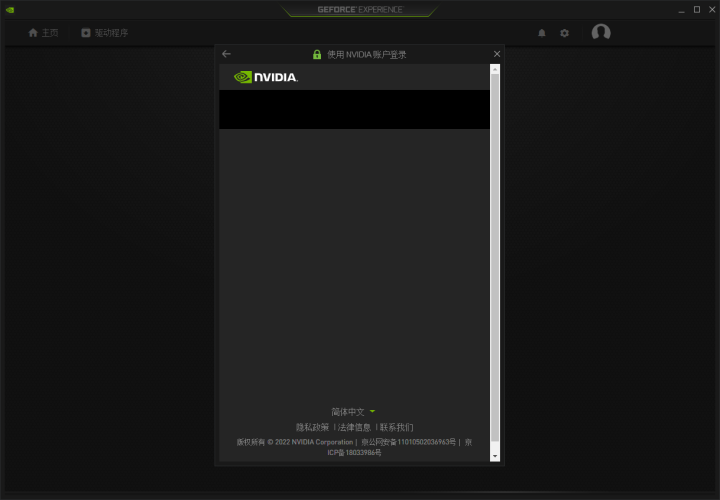Click the copyright 2022 NVIDIA Corporation text

(295, 442)
